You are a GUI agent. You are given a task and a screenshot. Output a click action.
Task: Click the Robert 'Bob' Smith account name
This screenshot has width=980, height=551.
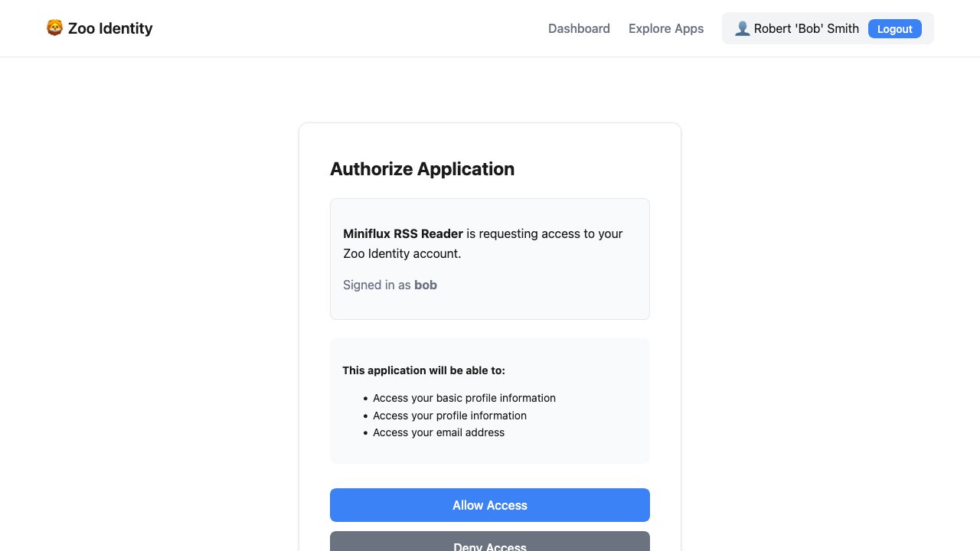(x=806, y=28)
